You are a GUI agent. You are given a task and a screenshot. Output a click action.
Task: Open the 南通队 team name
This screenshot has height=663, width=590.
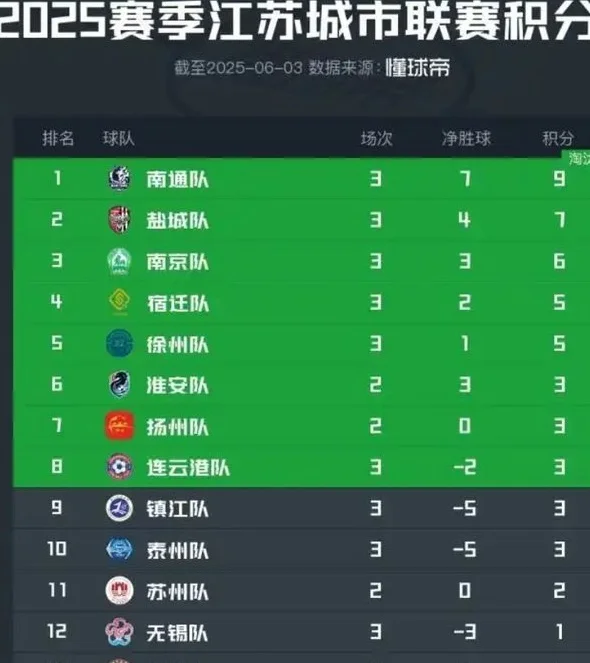pyautogui.click(x=178, y=179)
